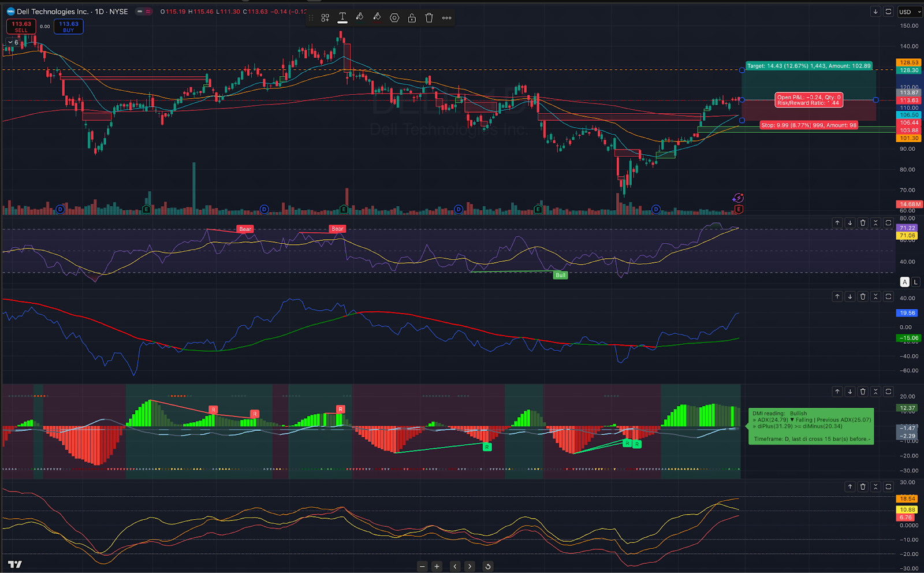Click the purple lightning event marker
Image resolution: width=924 pixels, height=573 pixels.
(x=738, y=198)
